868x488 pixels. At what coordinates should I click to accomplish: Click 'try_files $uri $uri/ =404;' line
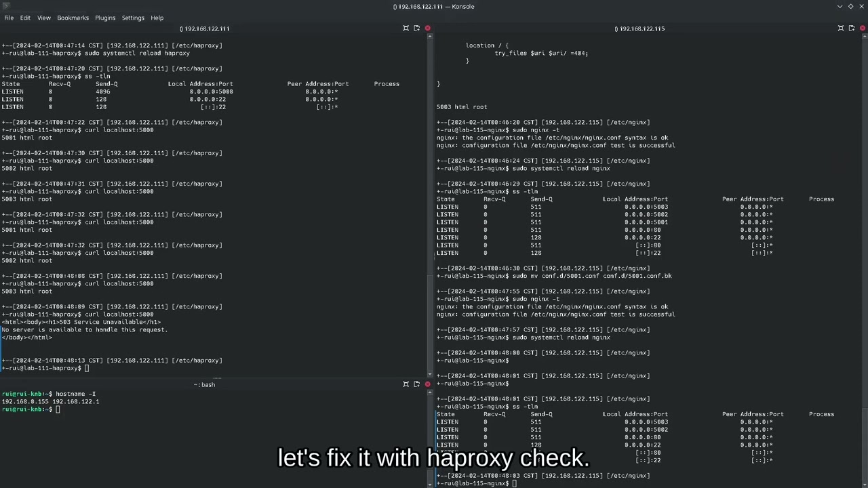(x=541, y=53)
